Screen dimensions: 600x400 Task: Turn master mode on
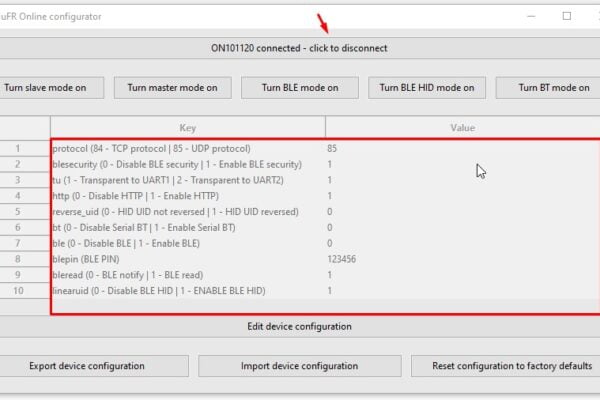click(x=173, y=88)
